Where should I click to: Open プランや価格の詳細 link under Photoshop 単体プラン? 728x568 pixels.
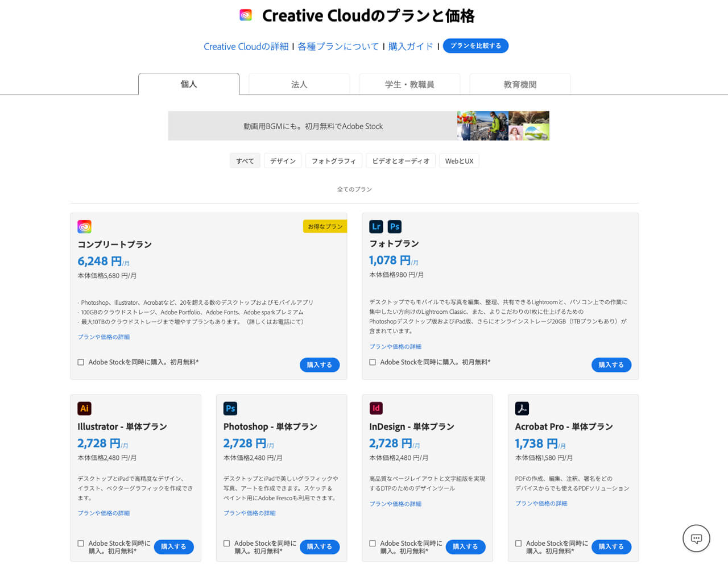(x=250, y=513)
